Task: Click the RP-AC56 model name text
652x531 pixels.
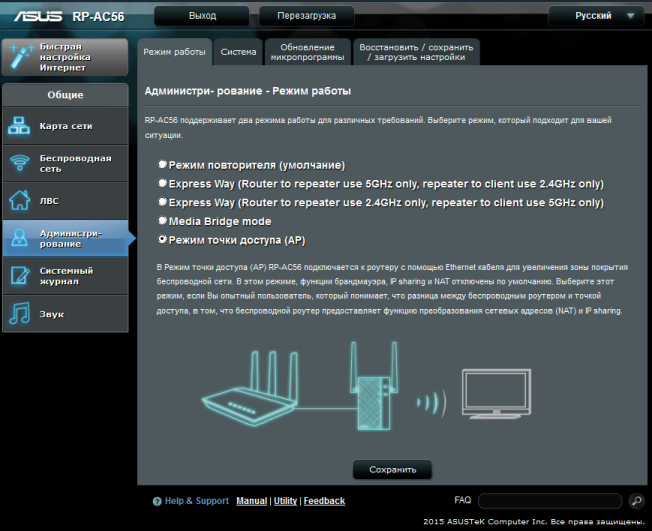Action: pos(98,17)
